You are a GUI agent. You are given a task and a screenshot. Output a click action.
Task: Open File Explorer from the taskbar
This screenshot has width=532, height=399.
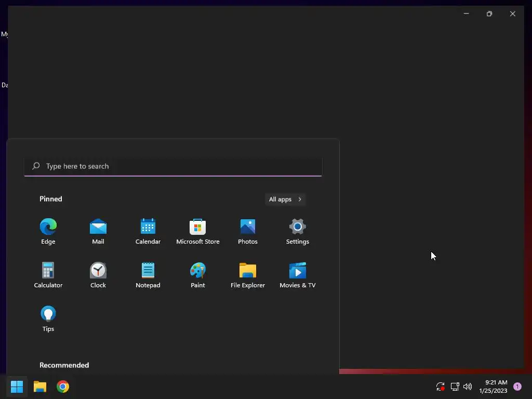[x=39, y=387]
